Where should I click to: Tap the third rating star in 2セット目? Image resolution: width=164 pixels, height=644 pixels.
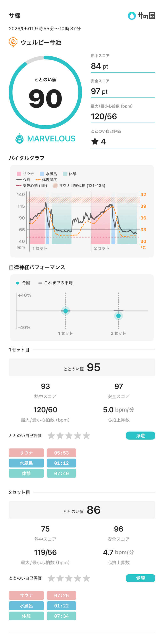pyautogui.click(x=69, y=578)
